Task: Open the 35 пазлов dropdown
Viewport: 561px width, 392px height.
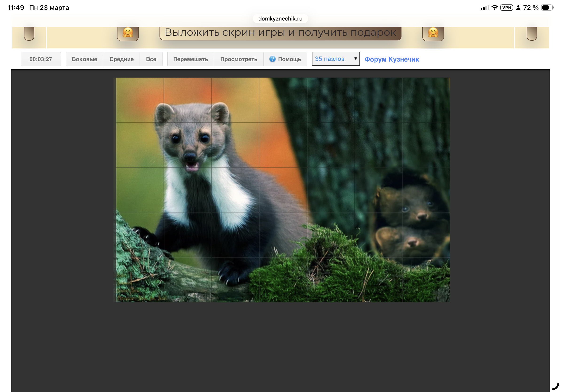Action: (x=332, y=59)
